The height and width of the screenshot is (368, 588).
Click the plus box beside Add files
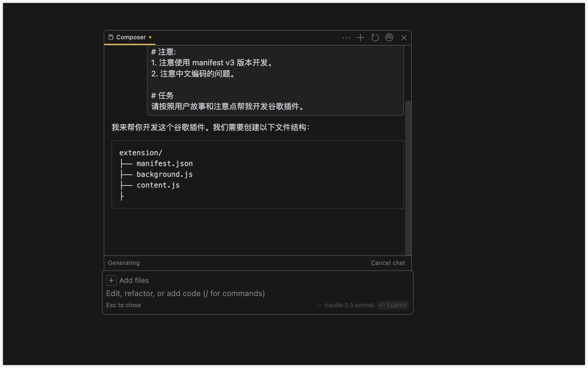[111, 280]
